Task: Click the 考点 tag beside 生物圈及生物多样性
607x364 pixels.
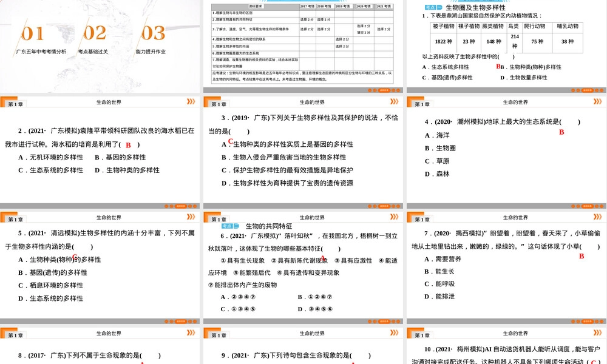Action: 433,7
